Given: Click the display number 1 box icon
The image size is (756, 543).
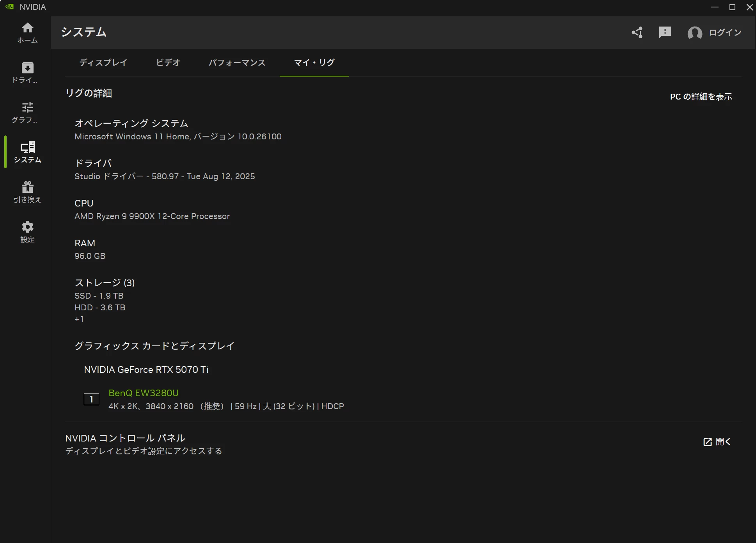Looking at the screenshot, I should [x=91, y=399].
